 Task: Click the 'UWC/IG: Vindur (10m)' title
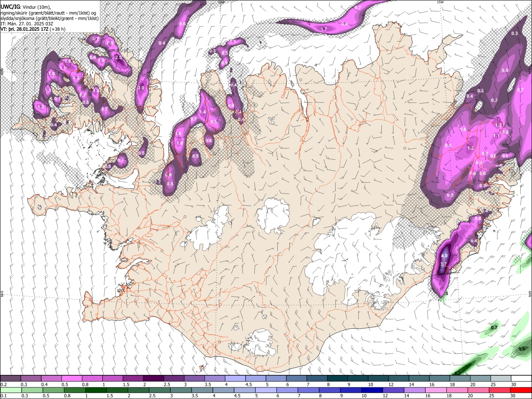point(26,7)
